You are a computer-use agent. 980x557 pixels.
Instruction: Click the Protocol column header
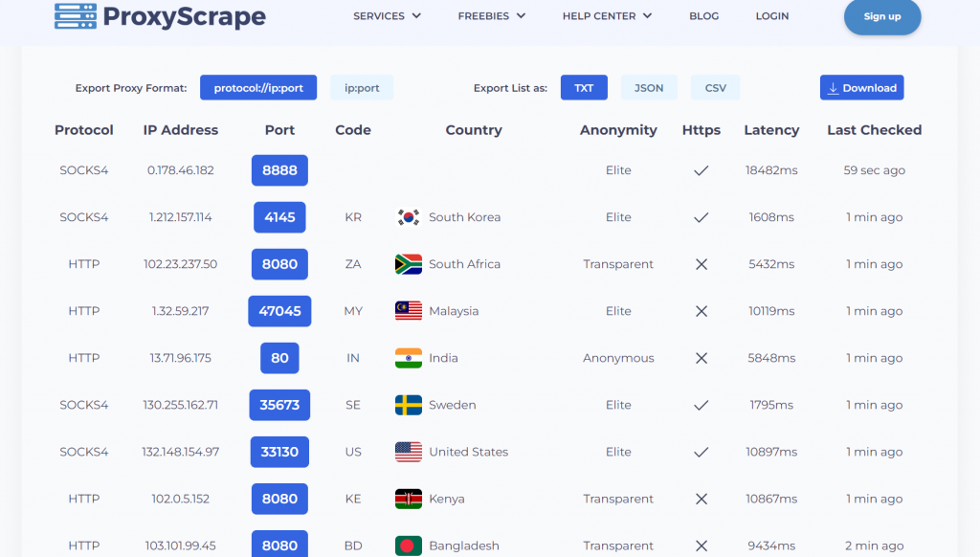click(84, 130)
